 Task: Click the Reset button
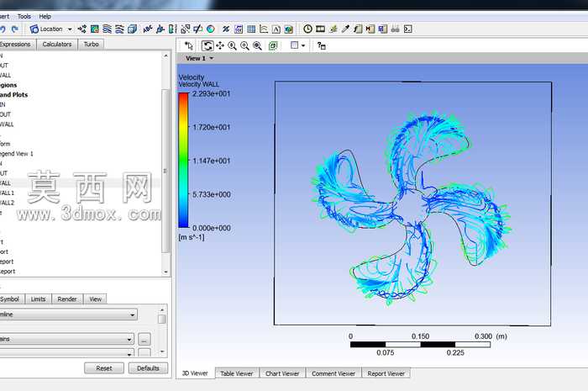104,368
